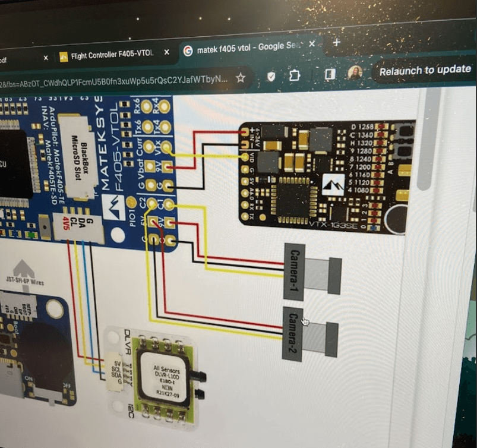Click the 'D 1258' frequency row on VTX
The width and height of the screenshot is (477, 448).
[x=362, y=127]
